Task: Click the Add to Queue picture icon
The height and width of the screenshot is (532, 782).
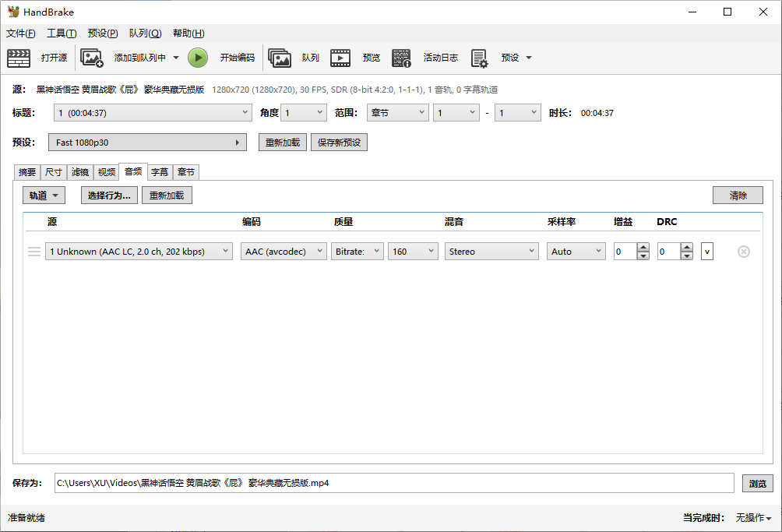Action: (92, 58)
